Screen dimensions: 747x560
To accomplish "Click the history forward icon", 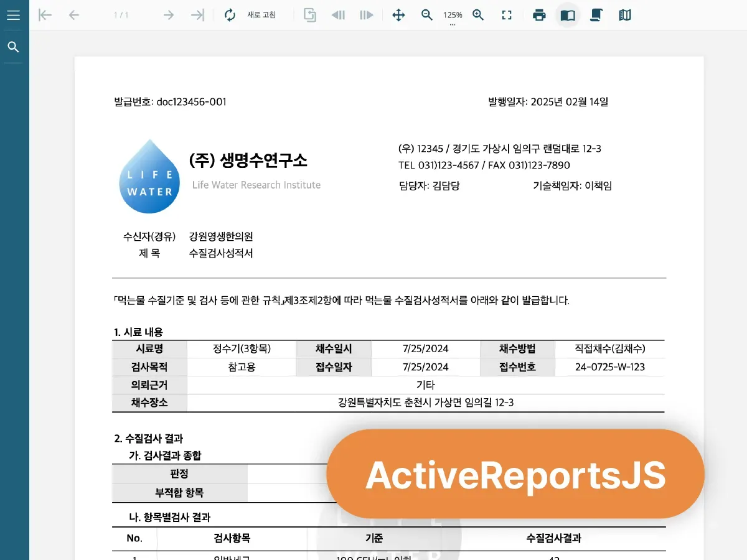I will click(x=367, y=15).
